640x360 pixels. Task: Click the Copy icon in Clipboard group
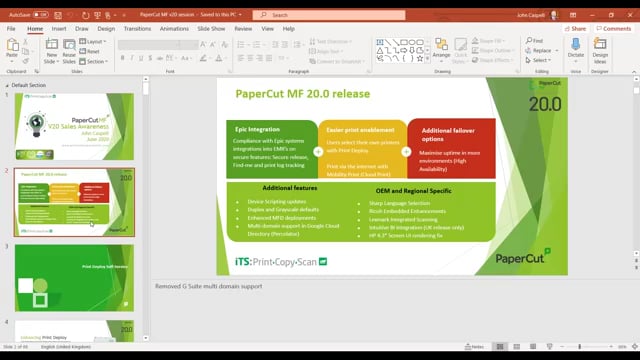pos(25,51)
